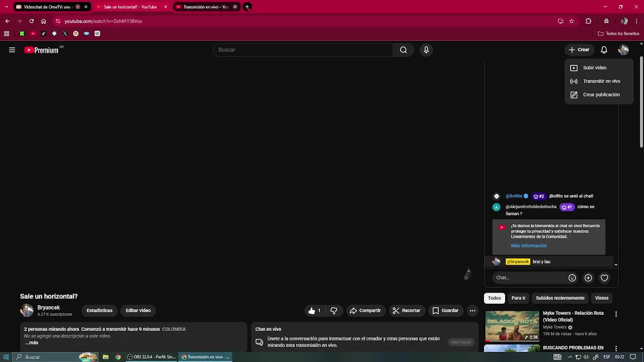The height and width of the screenshot is (362, 644).
Task: Click the Recortar clip button
Action: pos(407,311)
